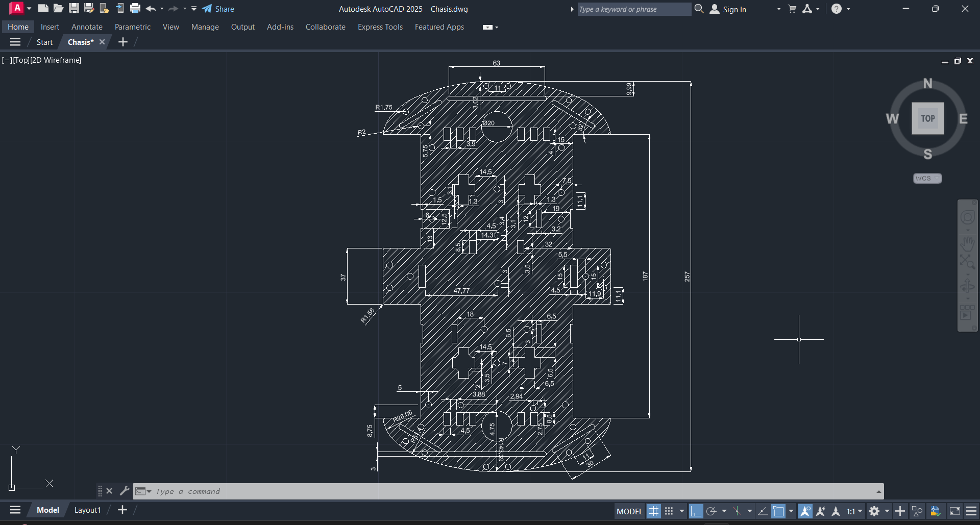Click the MODEL space button

[x=629, y=511]
